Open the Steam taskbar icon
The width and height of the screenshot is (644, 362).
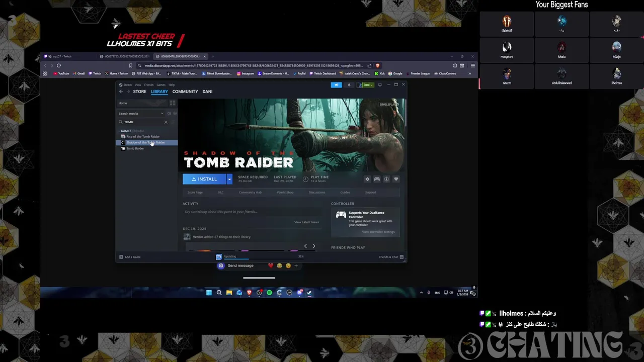(309, 293)
